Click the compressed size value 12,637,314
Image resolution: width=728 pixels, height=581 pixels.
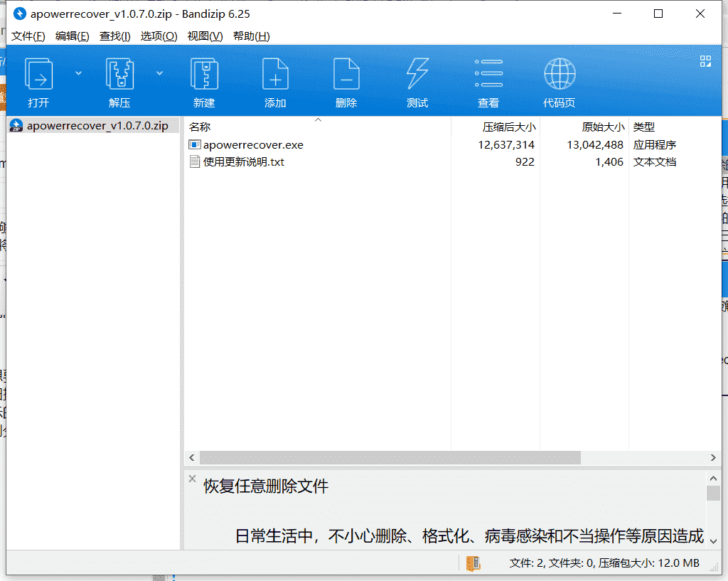tap(506, 145)
